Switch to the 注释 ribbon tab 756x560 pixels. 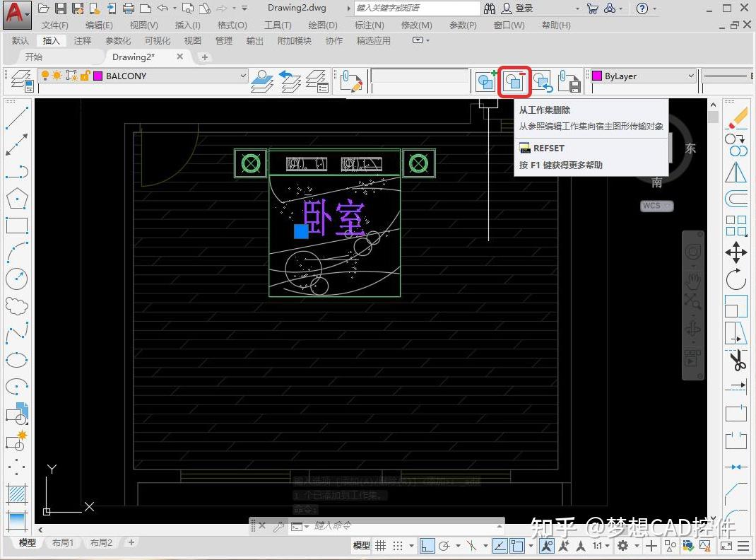point(83,40)
